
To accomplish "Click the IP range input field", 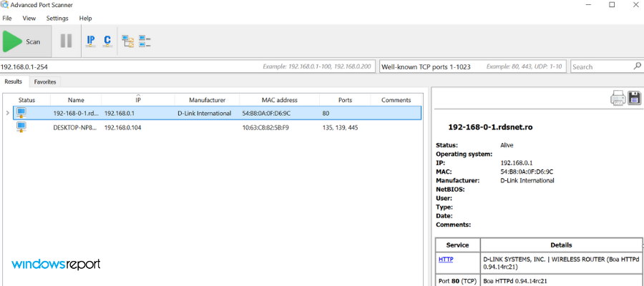I will click(x=187, y=66).
